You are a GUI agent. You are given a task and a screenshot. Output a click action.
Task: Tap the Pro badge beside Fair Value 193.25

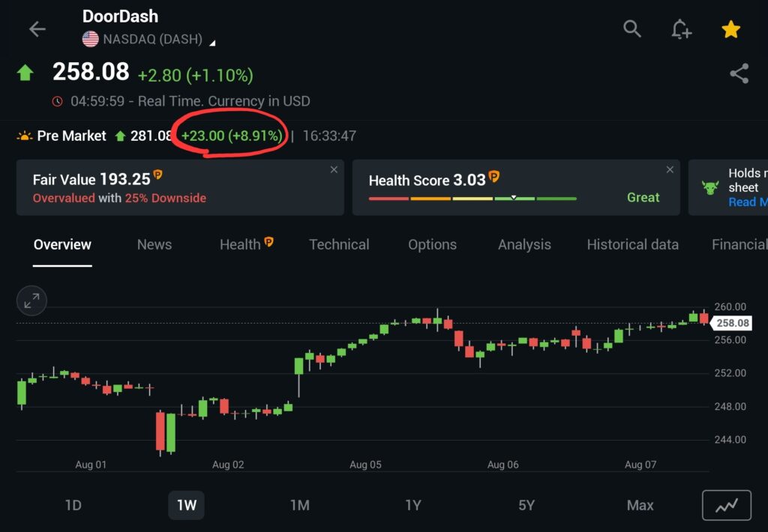pyautogui.click(x=157, y=175)
